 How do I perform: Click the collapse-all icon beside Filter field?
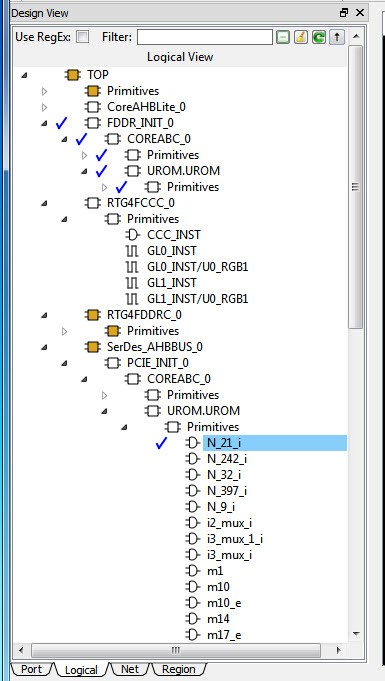(x=282, y=37)
